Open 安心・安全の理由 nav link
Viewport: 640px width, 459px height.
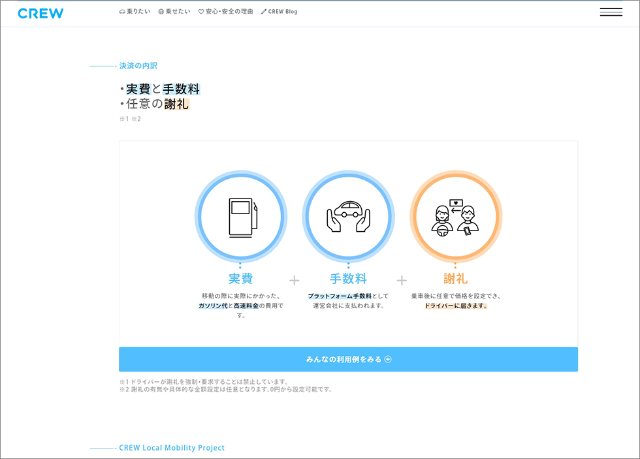(226, 12)
